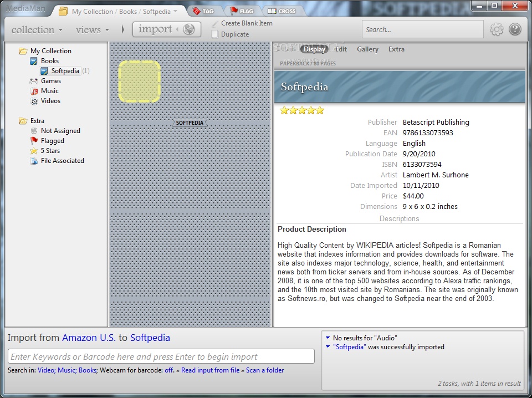This screenshot has width=532, height=398.
Task: Click the globe icon on import button
Action: point(189,29)
